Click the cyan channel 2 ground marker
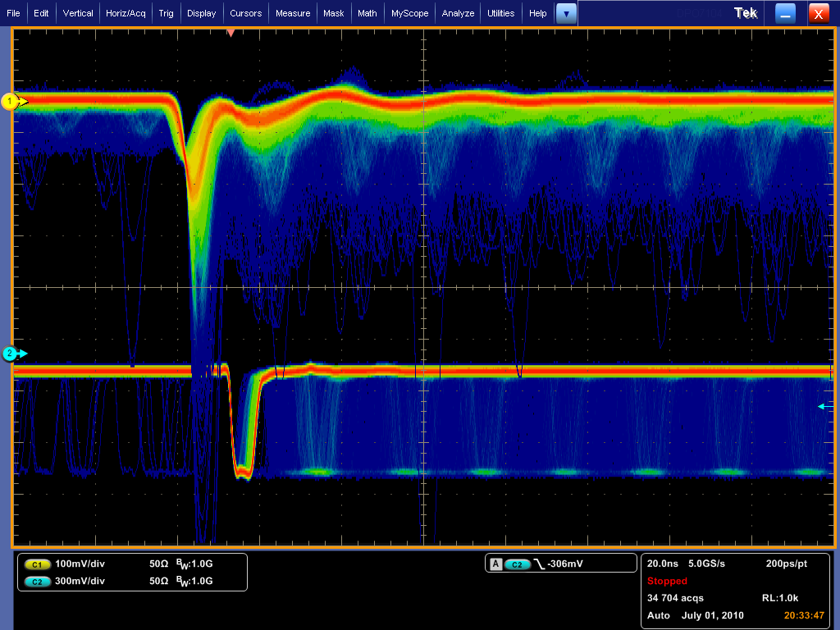The width and height of the screenshot is (840, 630). click(11, 354)
